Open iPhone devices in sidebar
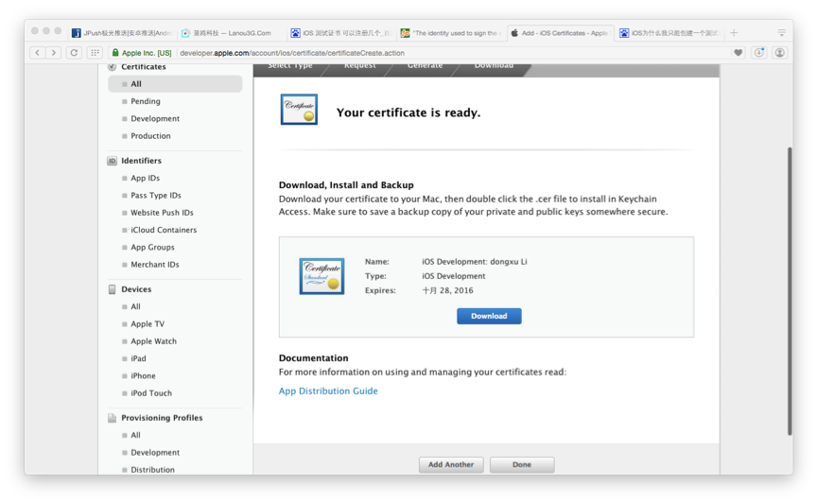The image size is (818, 504). (143, 375)
